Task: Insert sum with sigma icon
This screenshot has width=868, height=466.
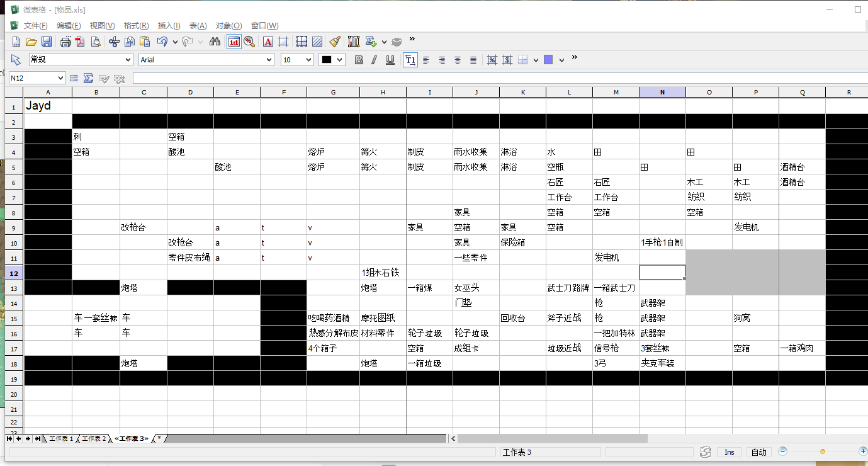Action: click(89, 78)
